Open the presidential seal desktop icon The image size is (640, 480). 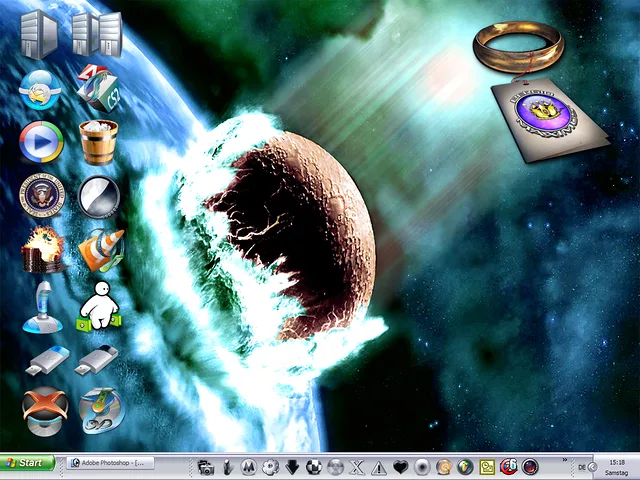42,196
